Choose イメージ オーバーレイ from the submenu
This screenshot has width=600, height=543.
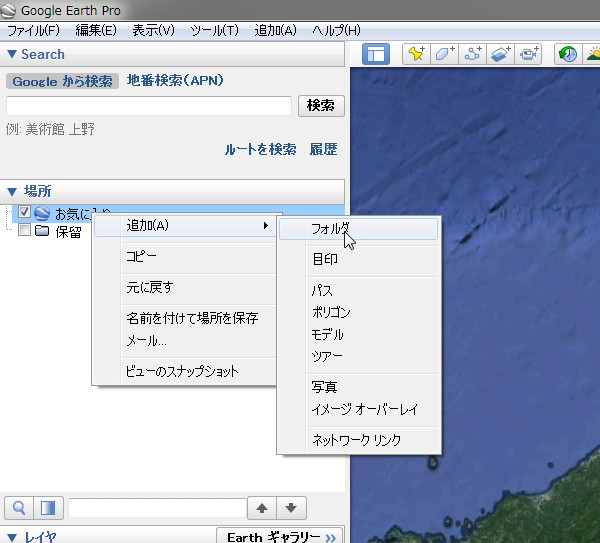coord(359,409)
